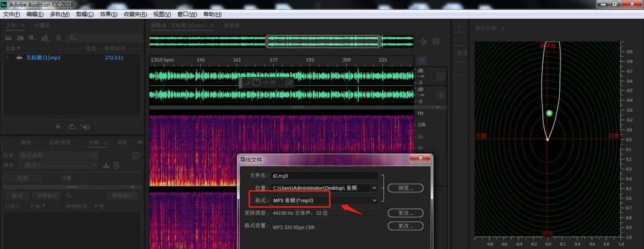Viewport: 644px width, 249px height.
Task: Click the zoom navigator icon beside overview waveform
Action: click(x=424, y=41)
